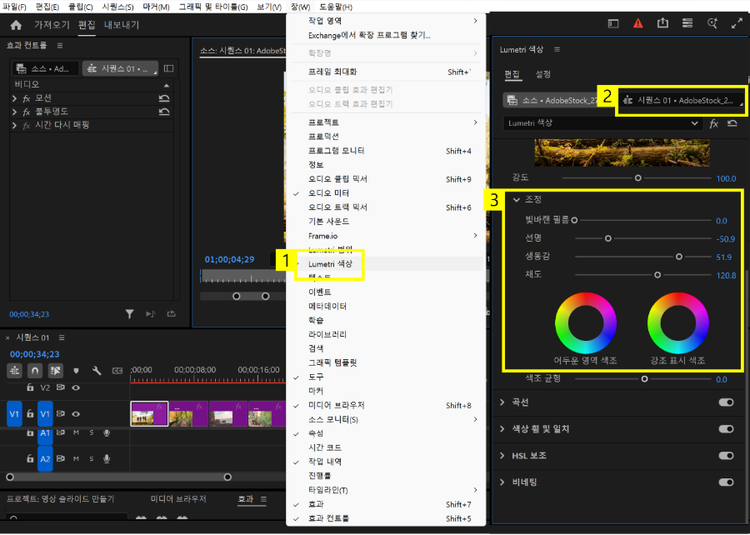This screenshot has height=535, width=750.
Task: Choose 오디오 클립 믹서 from the 창 menu
Action: pyautogui.click(x=386, y=179)
